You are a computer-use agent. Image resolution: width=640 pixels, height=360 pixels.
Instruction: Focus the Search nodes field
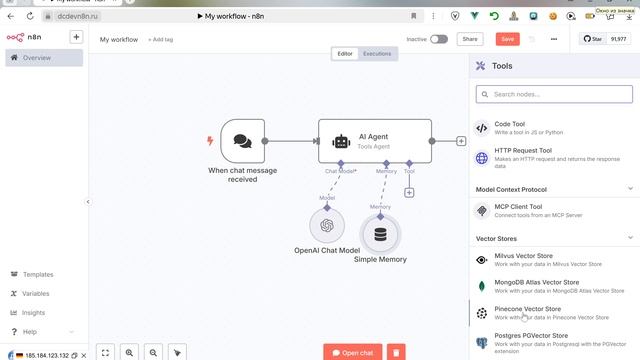(554, 94)
